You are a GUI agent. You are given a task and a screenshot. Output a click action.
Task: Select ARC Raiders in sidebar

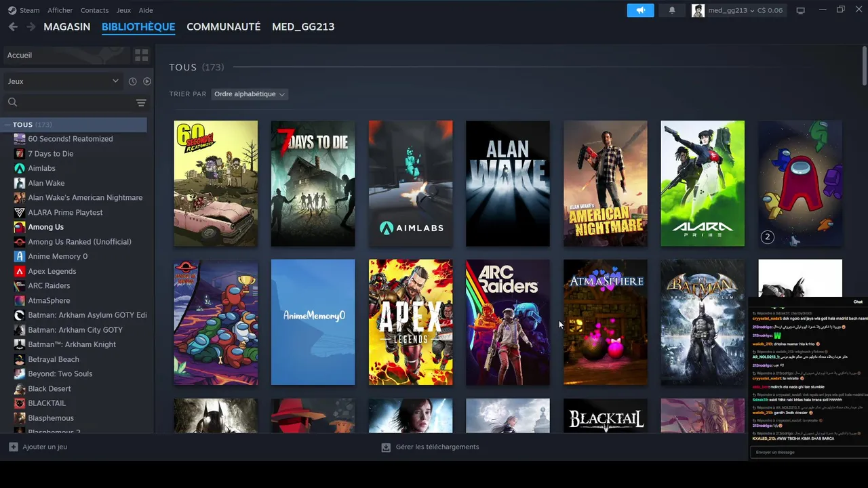click(49, 286)
